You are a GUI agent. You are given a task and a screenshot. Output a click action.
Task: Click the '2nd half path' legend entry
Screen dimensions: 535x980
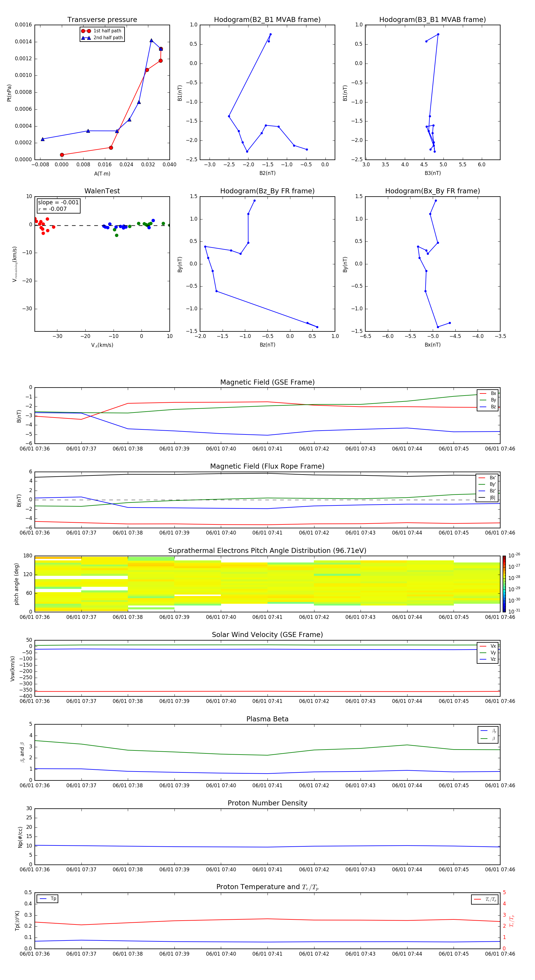[102, 38]
